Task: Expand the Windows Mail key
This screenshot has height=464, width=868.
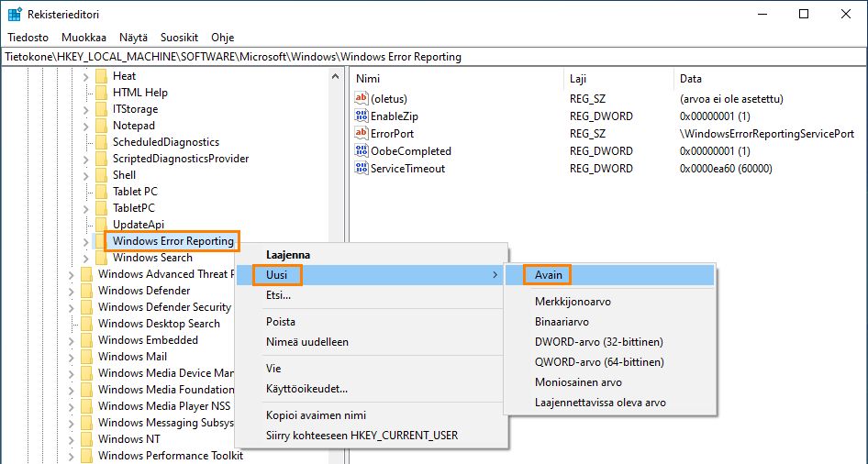Action: (x=71, y=357)
